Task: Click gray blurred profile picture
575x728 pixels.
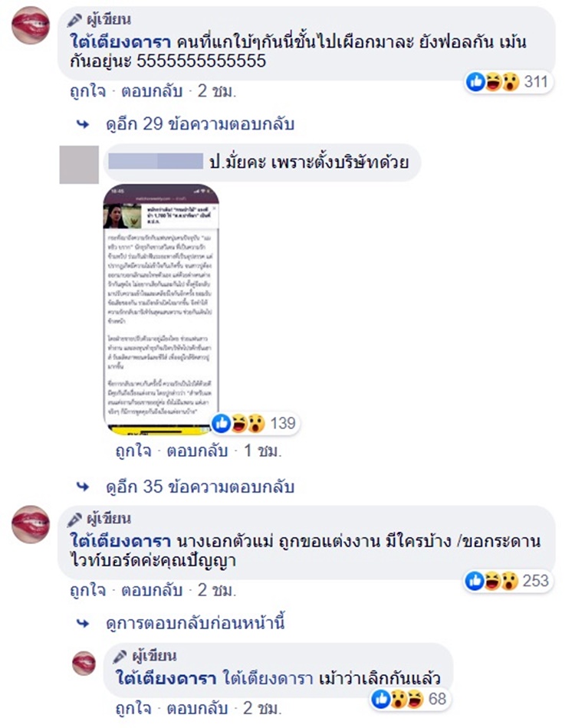Action: 79,165
